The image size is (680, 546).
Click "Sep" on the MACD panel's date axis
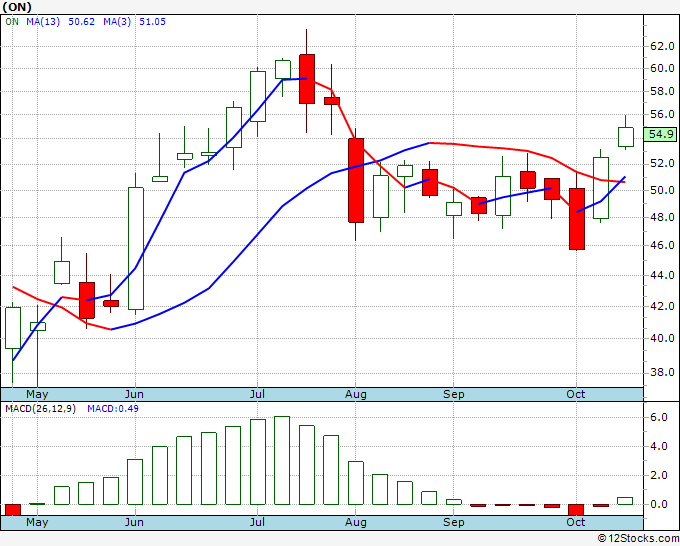pyautogui.click(x=454, y=522)
